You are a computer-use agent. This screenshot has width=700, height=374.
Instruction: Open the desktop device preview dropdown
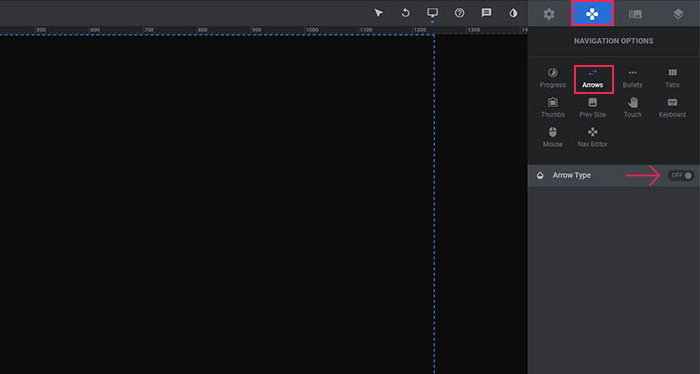[x=432, y=13]
